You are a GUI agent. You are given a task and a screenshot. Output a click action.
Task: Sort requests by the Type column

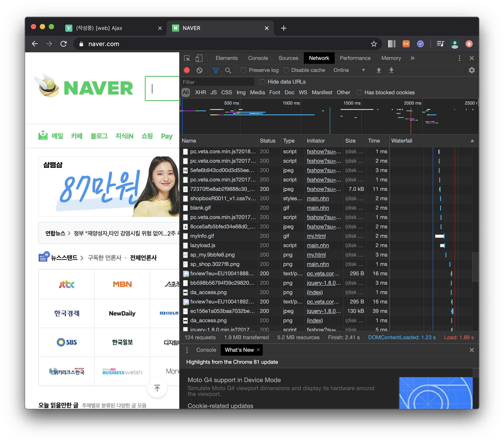(x=293, y=141)
